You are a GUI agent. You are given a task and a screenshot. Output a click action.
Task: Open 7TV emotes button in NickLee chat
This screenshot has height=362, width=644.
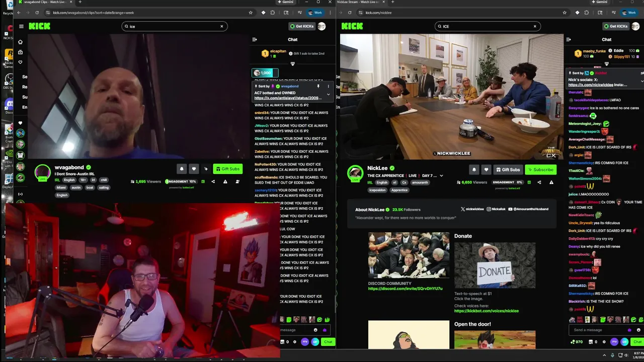[x=614, y=342]
